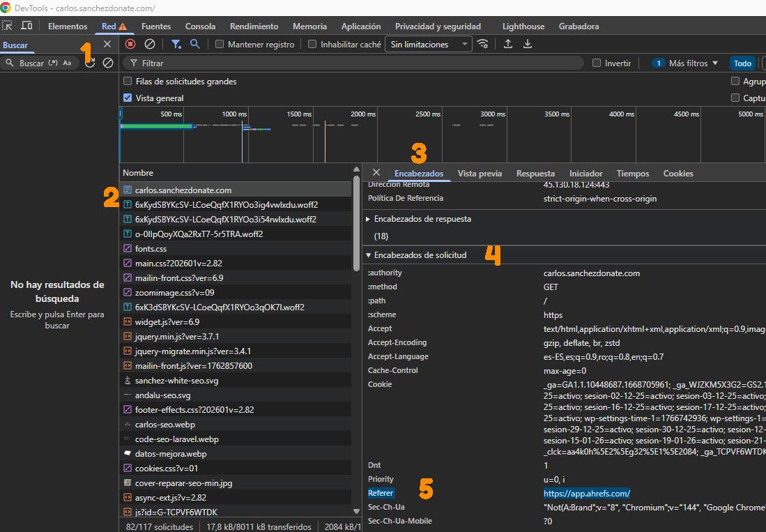Viewport: 766px width, 532px height.
Task: Click the Todo filter button
Action: pyautogui.click(x=742, y=63)
